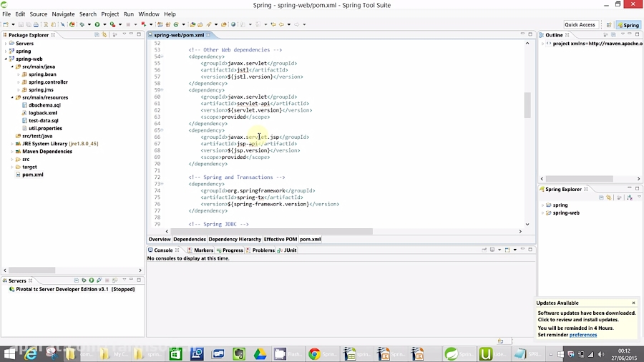Click the debug server icon in Servers panel
The image size is (644, 362).
84,280
